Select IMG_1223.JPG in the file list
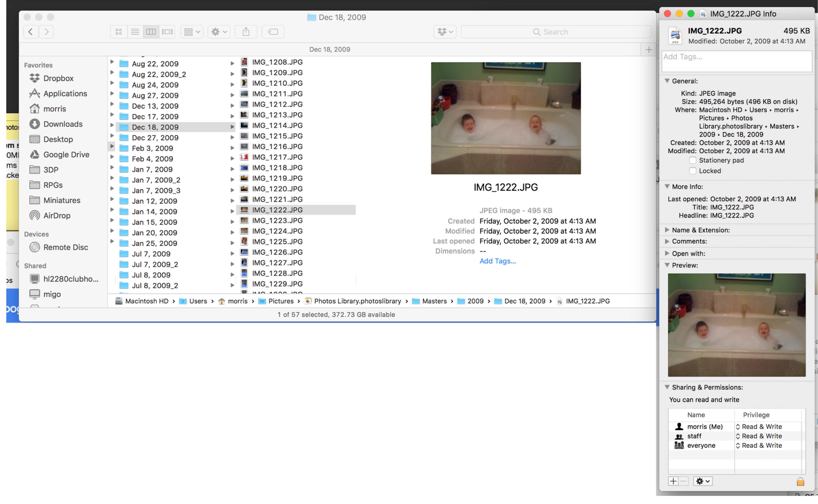 [x=277, y=220]
